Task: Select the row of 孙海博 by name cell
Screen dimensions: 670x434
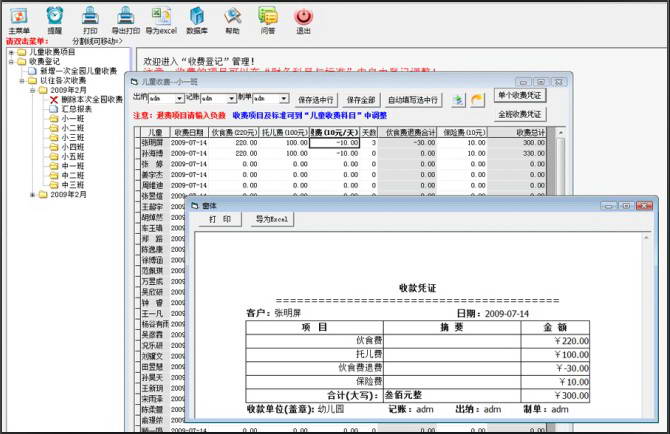Action: pyautogui.click(x=155, y=153)
